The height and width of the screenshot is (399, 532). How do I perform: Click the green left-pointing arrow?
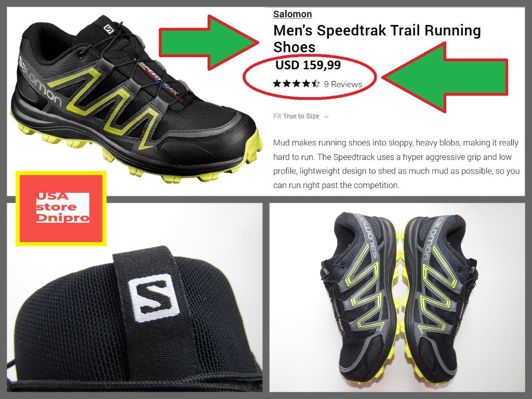[445, 77]
